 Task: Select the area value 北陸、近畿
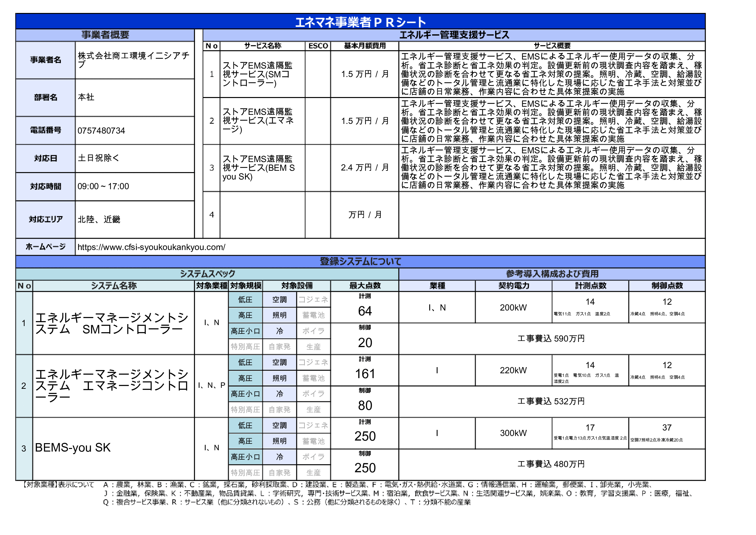pos(99,219)
